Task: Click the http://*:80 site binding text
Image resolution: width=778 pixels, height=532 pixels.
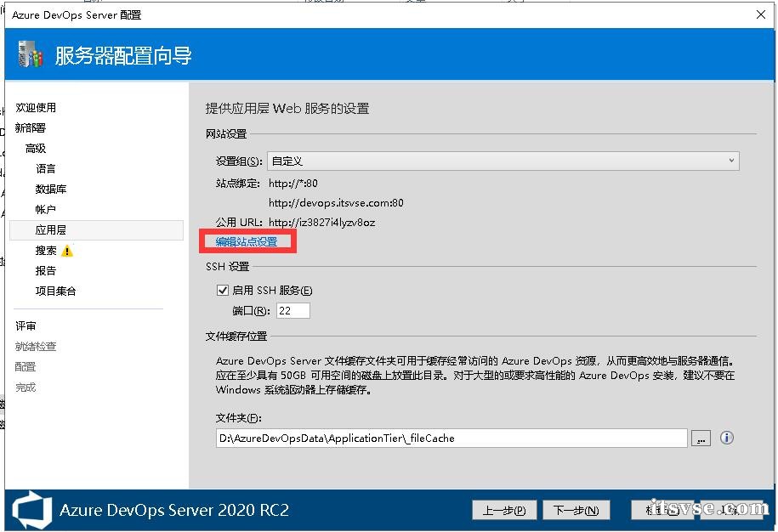Action: [x=292, y=184]
